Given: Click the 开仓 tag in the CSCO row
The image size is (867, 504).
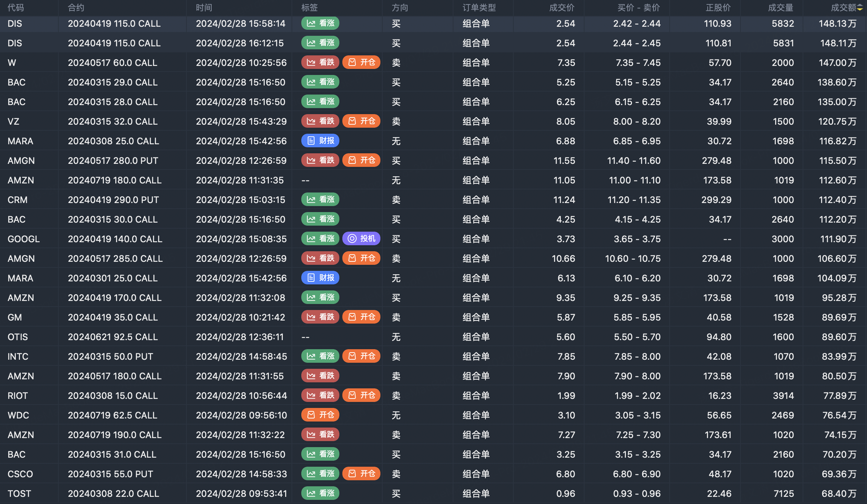Looking at the screenshot, I should point(361,474).
